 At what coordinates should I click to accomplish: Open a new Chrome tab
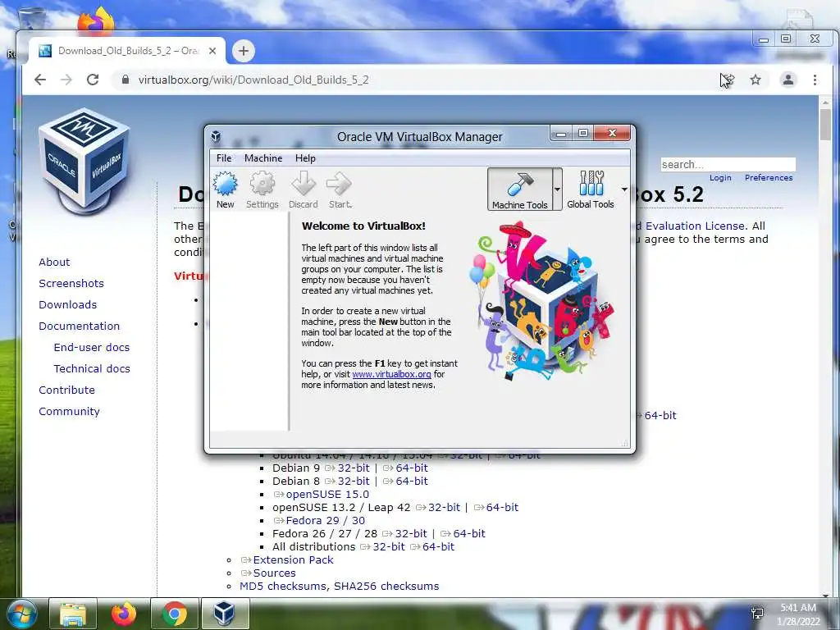point(243,51)
